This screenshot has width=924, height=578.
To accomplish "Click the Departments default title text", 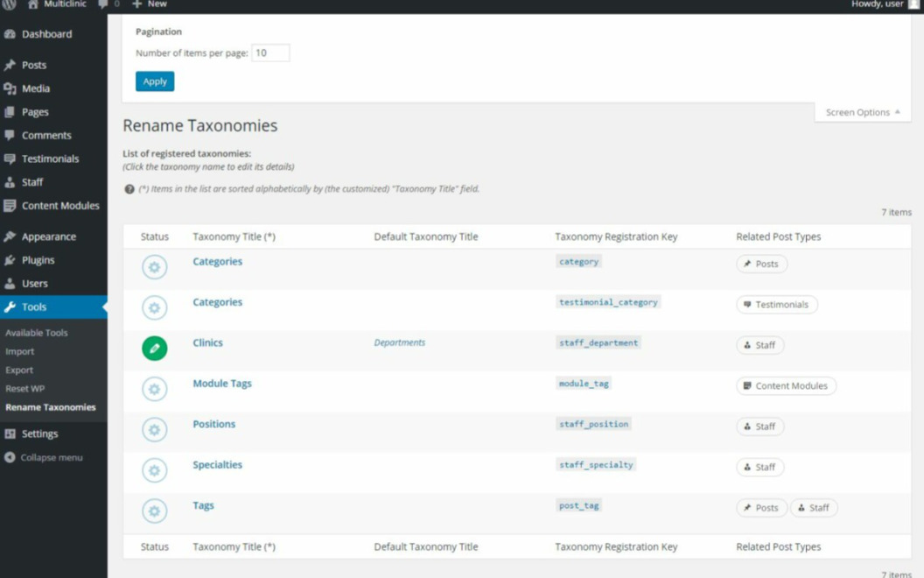I will coord(400,342).
